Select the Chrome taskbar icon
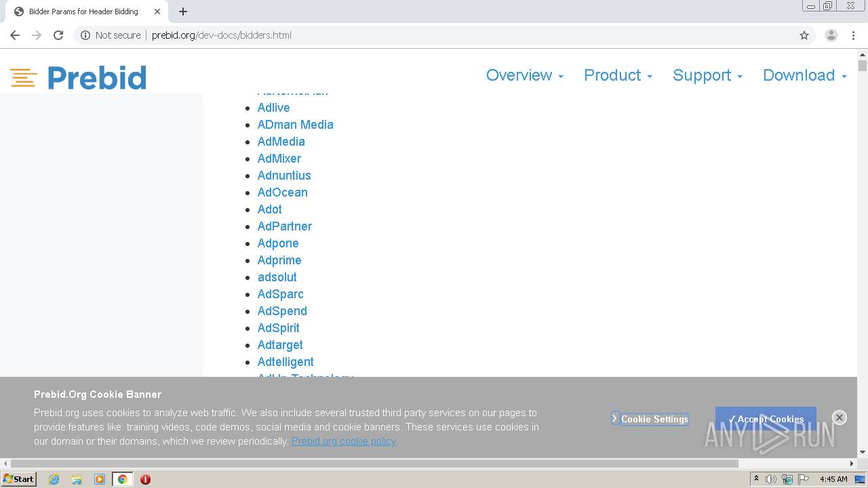868x488 pixels. [x=123, y=479]
